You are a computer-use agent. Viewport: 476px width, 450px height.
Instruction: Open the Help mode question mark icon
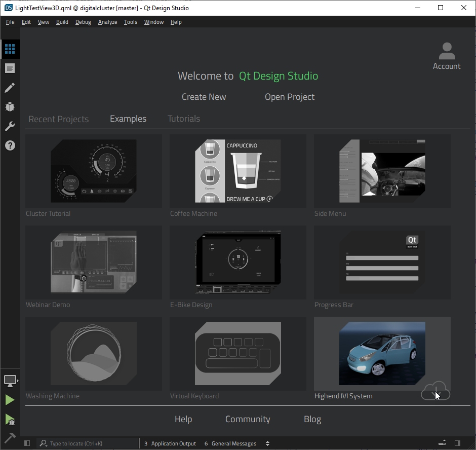coord(10,145)
